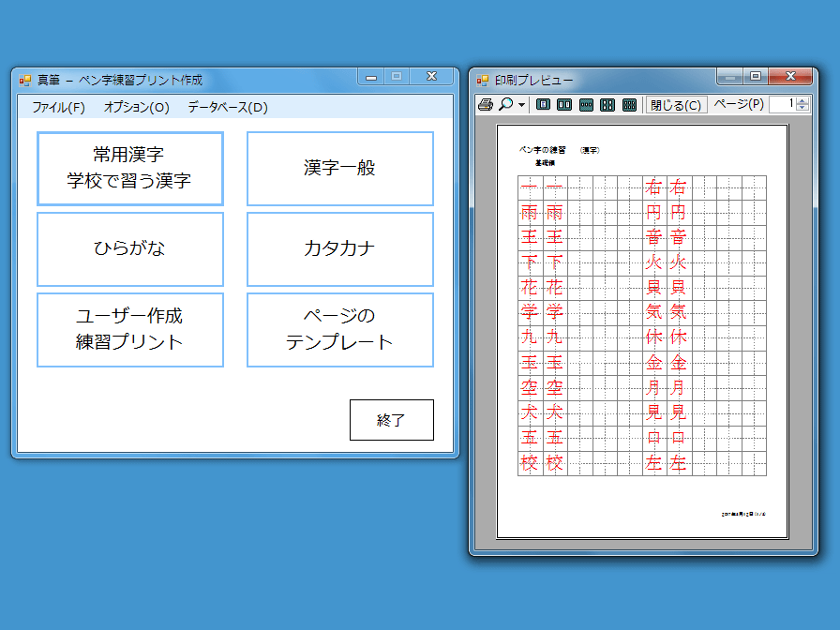Open the zoom dropdown arrow
The image size is (840, 630).
point(521,104)
